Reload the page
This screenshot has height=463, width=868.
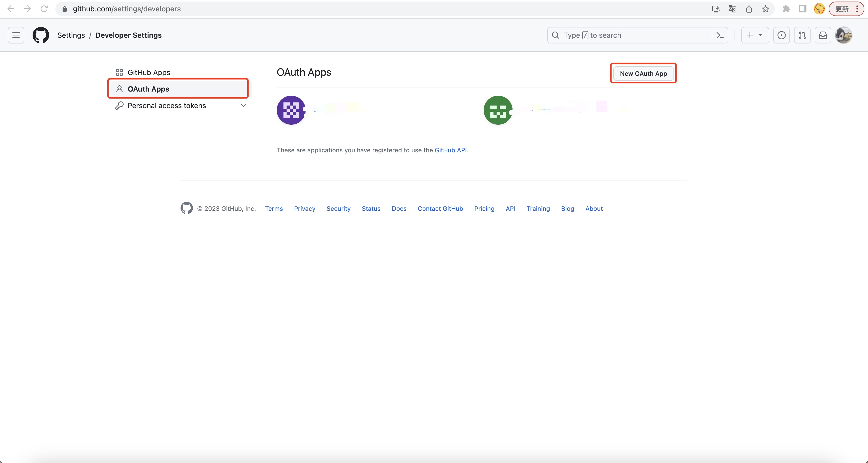coord(44,9)
